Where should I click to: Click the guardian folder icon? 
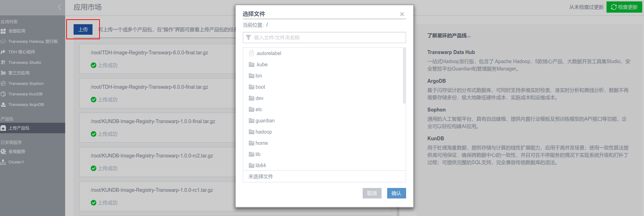click(252, 121)
